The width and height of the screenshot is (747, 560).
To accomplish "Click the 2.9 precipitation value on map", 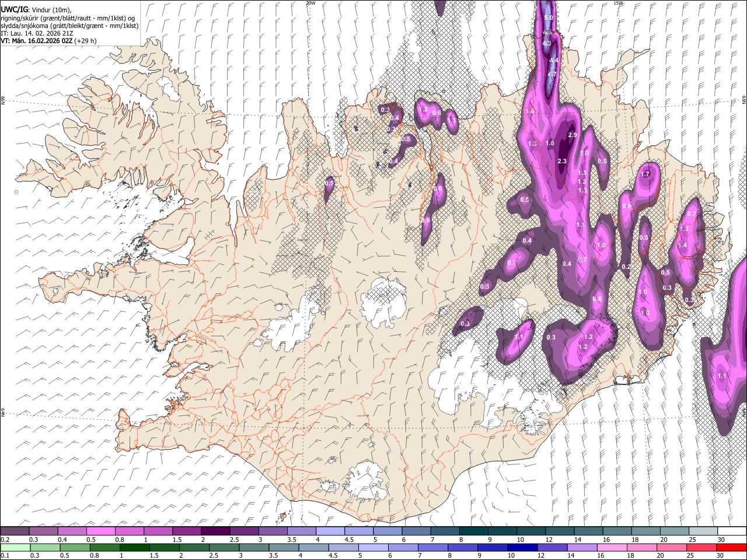I will pos(573,135).
